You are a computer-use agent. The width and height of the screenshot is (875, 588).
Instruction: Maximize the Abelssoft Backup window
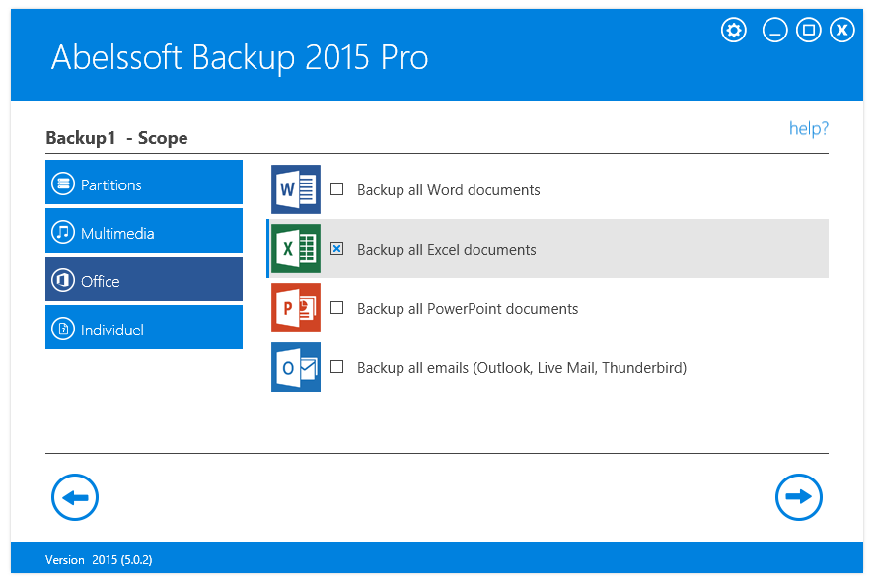[808, 31]
